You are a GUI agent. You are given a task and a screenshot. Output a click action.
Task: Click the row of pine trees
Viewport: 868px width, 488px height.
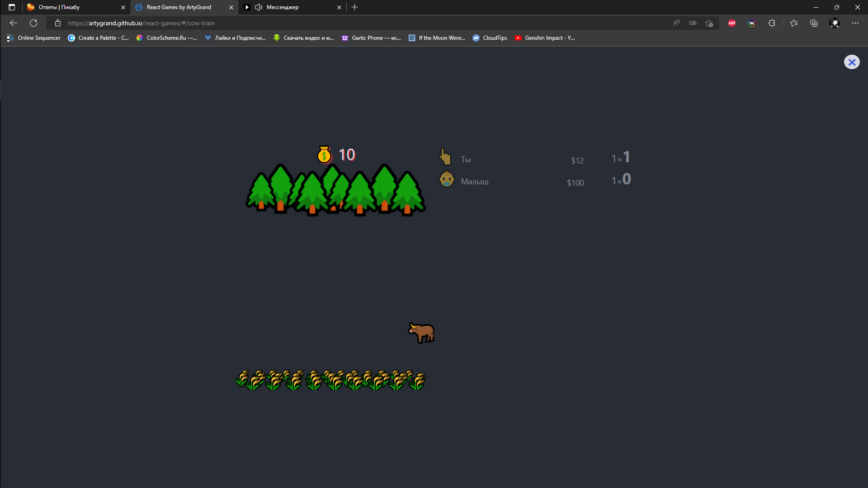pyautogui.click(x=335, y=191)
